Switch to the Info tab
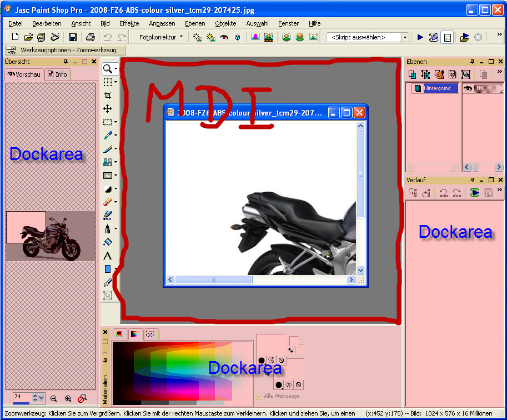This screenshot has height=420, width=507. tap(58, 74)
